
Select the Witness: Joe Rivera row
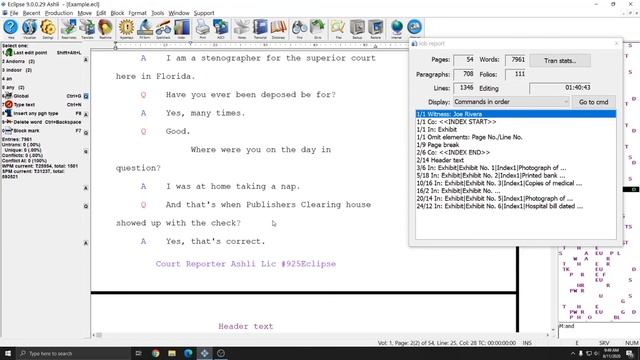tap(516, 114)
